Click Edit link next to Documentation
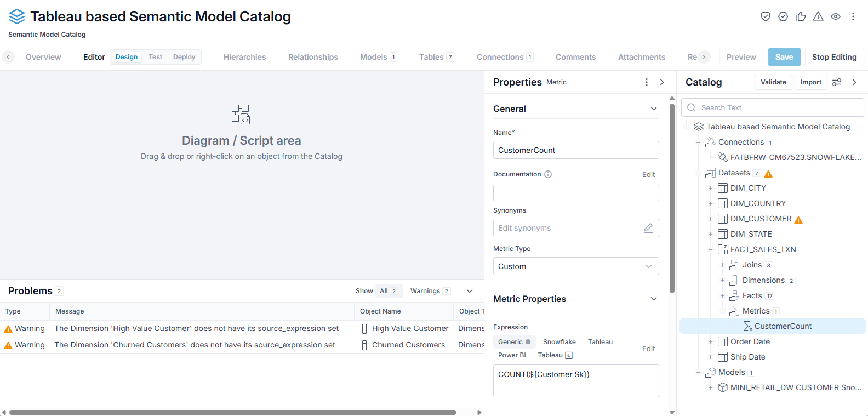This screenshot has width=868, height=416. point(648,175)
